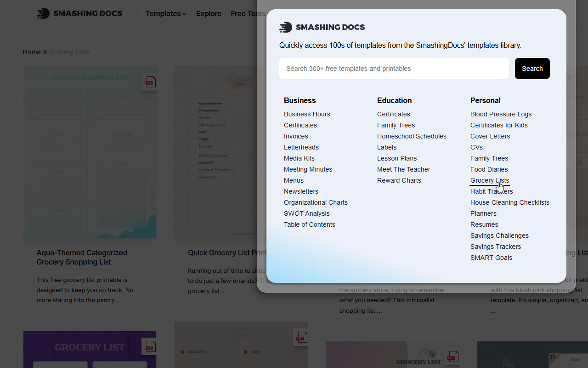Viewport: 588px width, 368px height.
Task: Open the Letterheads category
Action: tap(301, 147)
